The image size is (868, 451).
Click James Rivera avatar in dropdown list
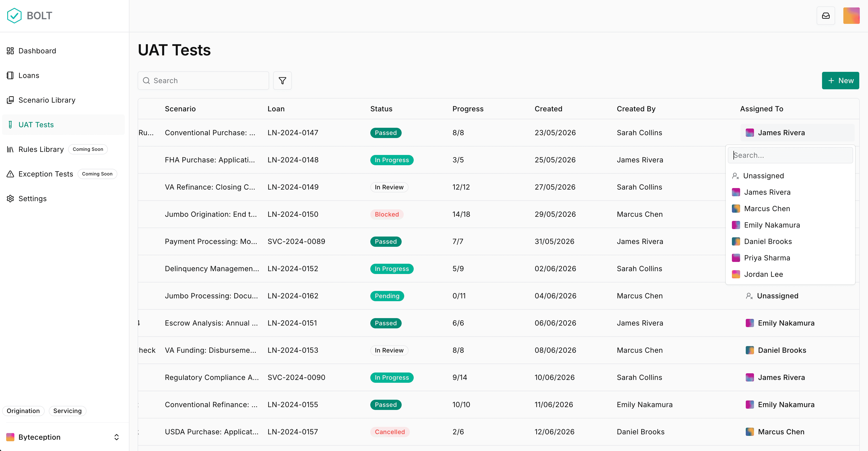pos(736,192)
